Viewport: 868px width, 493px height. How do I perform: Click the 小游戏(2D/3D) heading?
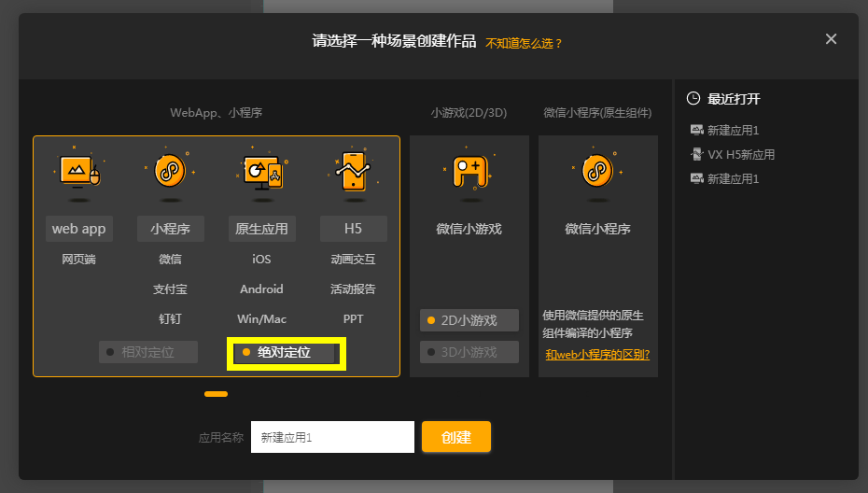click(469, 112)
